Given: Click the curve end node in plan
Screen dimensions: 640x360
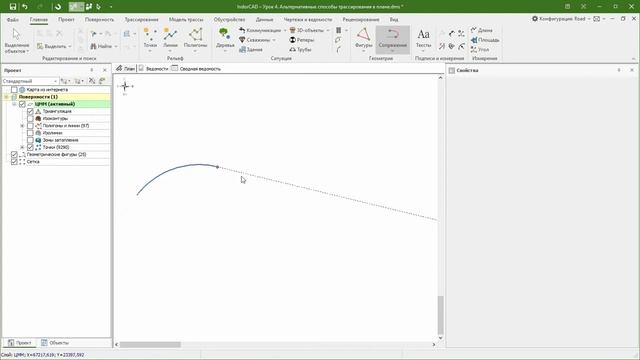Looking at the screenshot, I should [218, 167].
